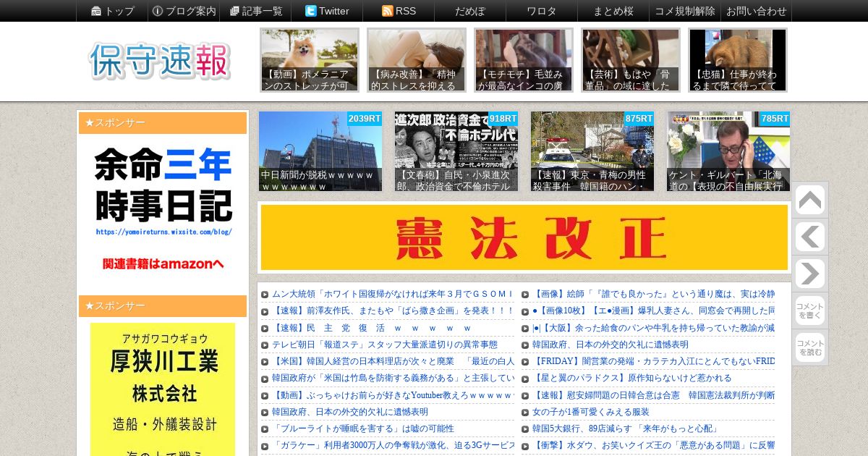Open the 東京・青梅 殺害事件 875RT card
868x456 pixels.
click(x=592, y=151)
